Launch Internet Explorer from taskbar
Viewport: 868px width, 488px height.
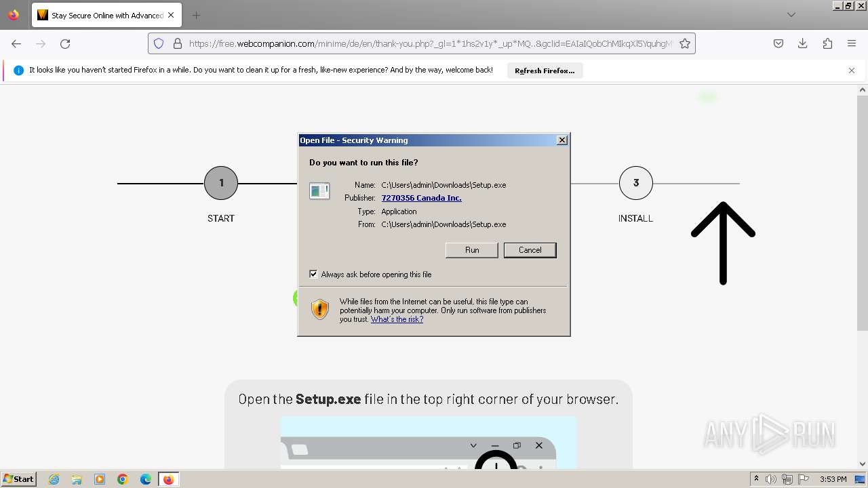click(x=54, y=479)
